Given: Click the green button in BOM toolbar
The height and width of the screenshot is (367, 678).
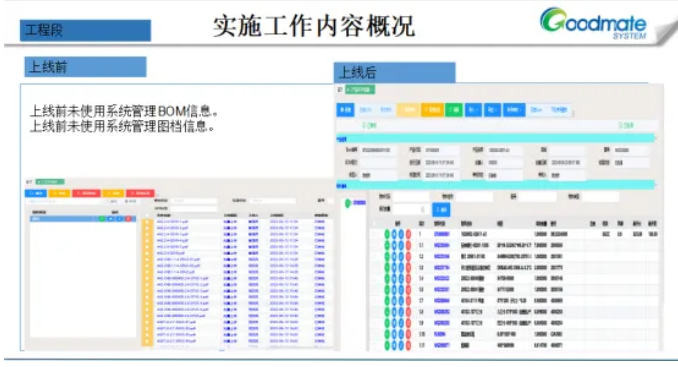Looking at the screenshot, I should click(454, 110).
